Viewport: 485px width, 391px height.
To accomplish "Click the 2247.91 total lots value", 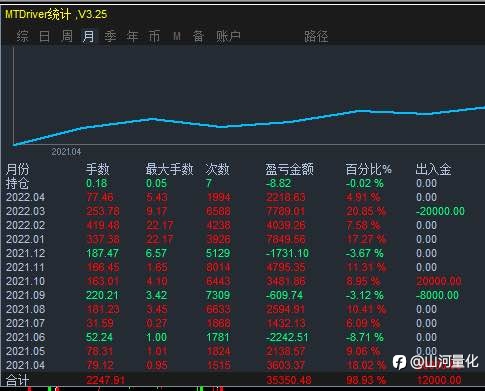I will 106,380.
